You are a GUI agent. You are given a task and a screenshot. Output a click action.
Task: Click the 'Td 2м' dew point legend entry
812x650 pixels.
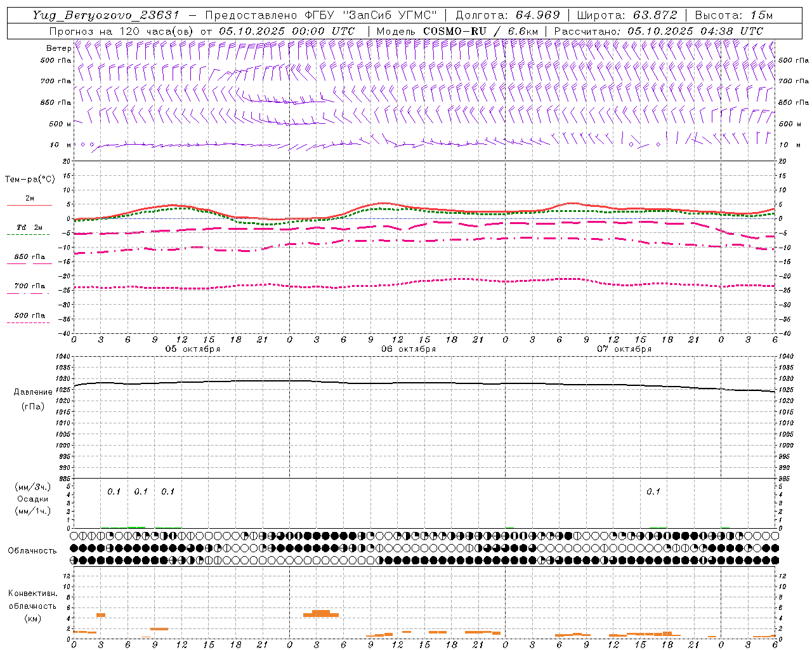point(29,227)
